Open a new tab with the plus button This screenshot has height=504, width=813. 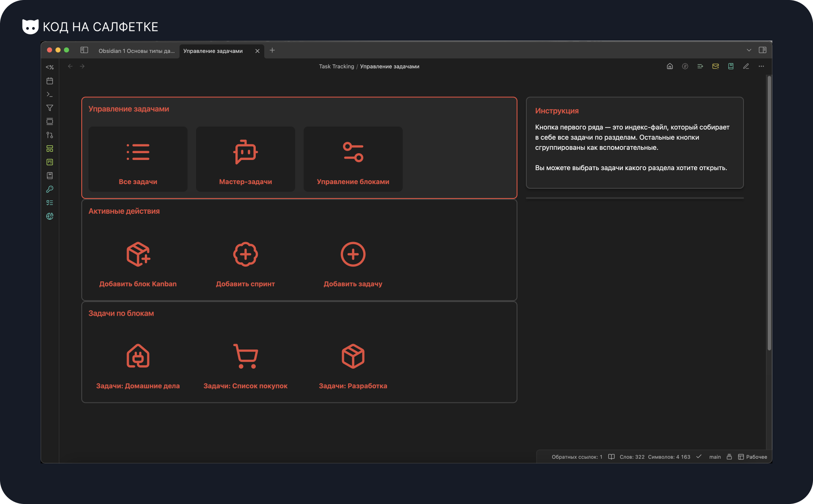272,50
